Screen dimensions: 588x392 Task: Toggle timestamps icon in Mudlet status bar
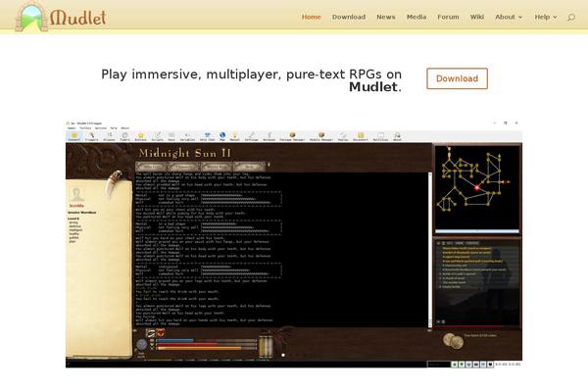pyautogui.click(x=468, y=365)
